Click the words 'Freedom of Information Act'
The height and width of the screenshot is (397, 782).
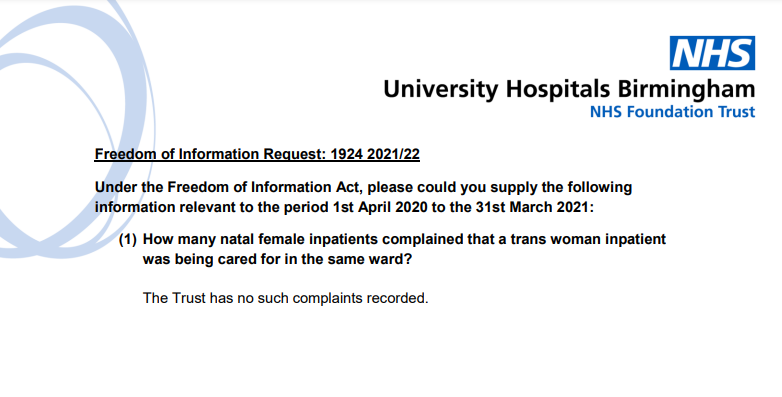[x=263, y=188]
